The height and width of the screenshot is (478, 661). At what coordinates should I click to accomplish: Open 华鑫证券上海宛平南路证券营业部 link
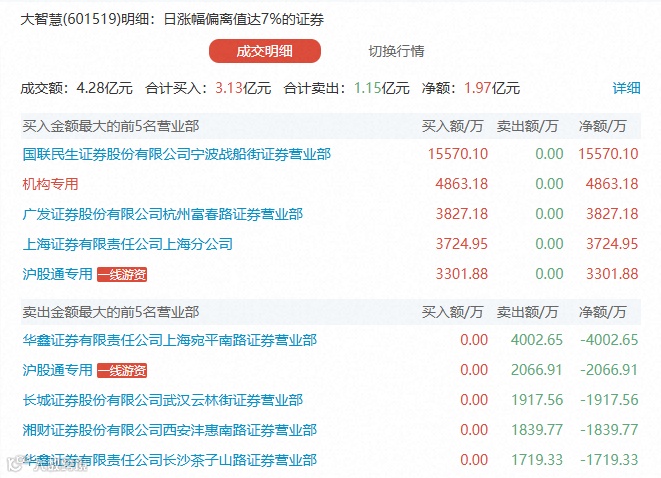tap(170, 340)
